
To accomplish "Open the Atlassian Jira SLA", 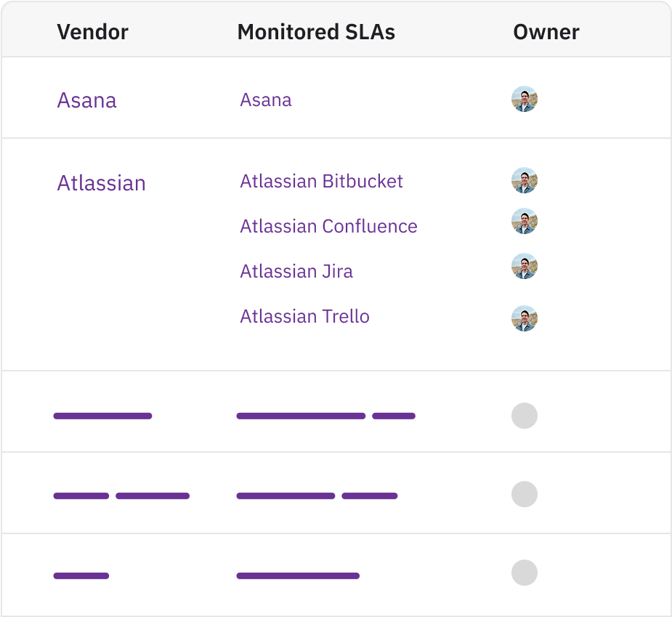I will coord(296,271).
